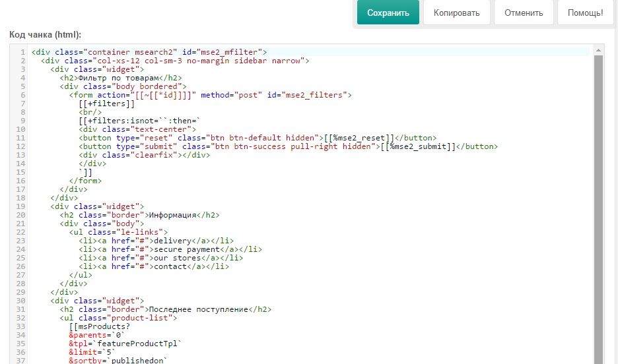Click the ul class le-links line
The image size is (618, 364).
[x=119, y=232]
